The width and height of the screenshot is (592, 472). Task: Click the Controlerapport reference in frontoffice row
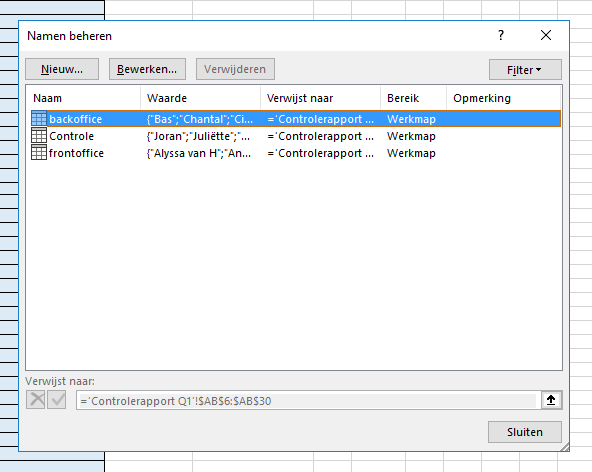pos(321,153)
